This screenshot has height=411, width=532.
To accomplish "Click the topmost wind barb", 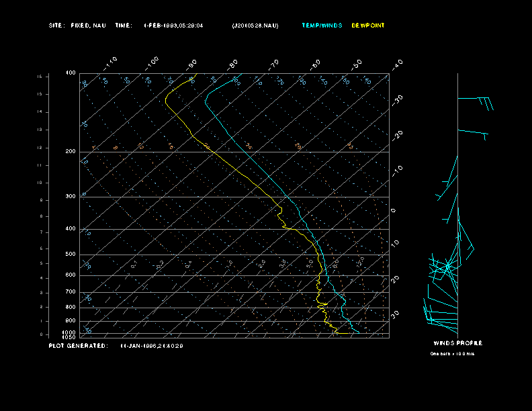I will (x=476, y=103).
